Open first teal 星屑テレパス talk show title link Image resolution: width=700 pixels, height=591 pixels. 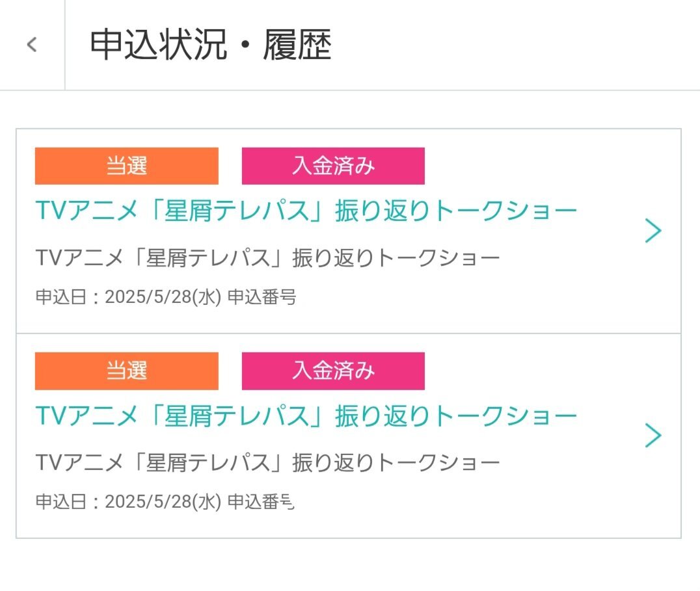point(306,211)
